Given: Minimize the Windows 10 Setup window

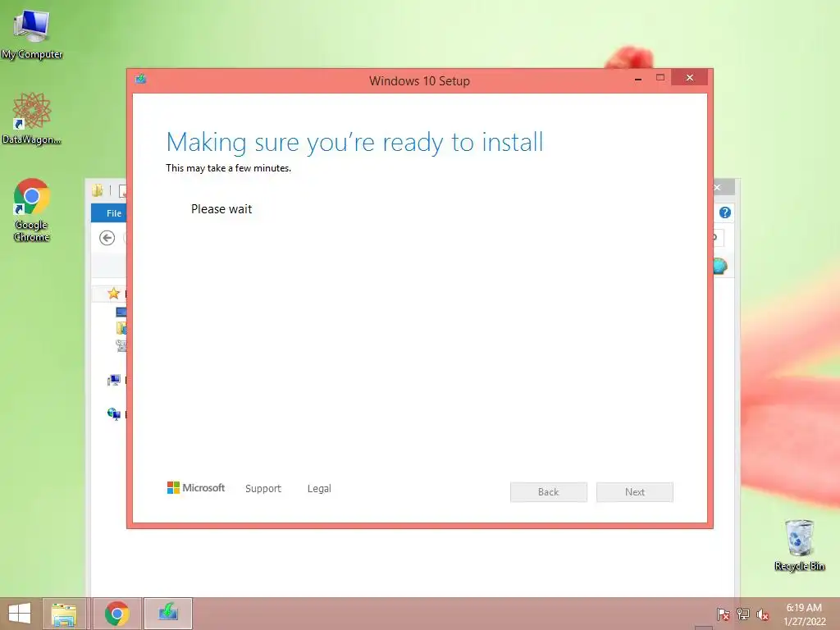Looking at the screenshot, I should coord(638,79).
